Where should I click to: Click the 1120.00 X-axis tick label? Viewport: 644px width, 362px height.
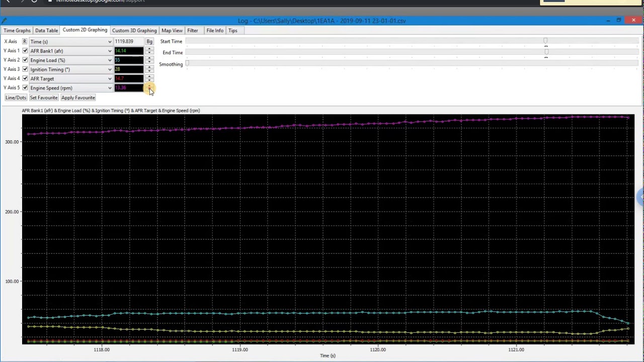[378, 349]
